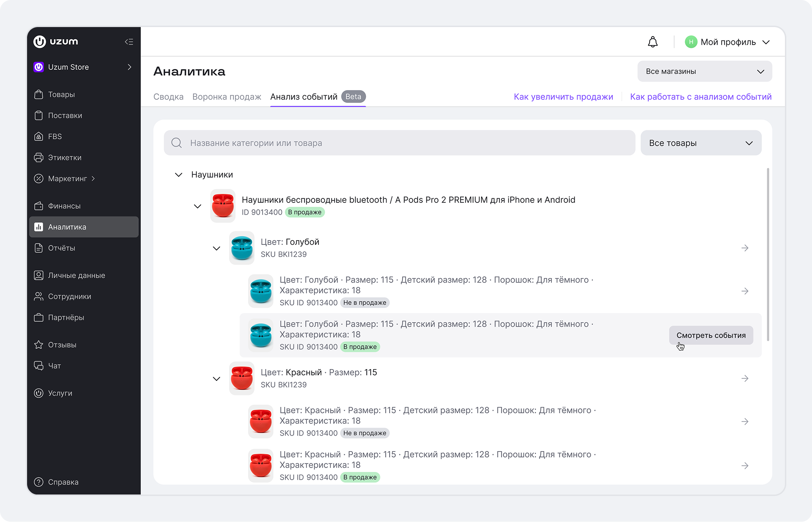Open Товары in the sidebar
Screen dimensions: 812x522
(84, 94)
